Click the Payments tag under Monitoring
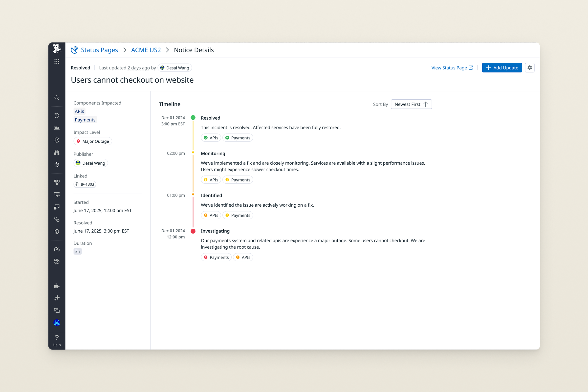 point(238,180)
